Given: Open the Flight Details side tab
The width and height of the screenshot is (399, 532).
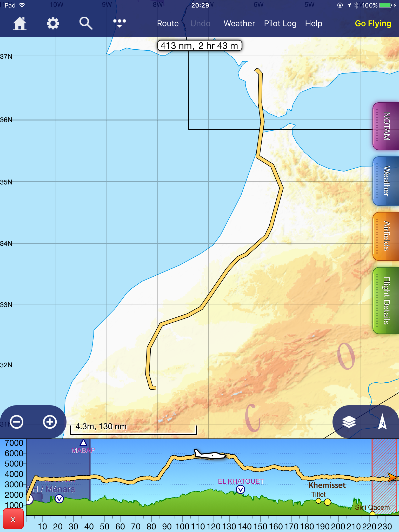Looking at the screenshot, I should [x=386, y=301].
